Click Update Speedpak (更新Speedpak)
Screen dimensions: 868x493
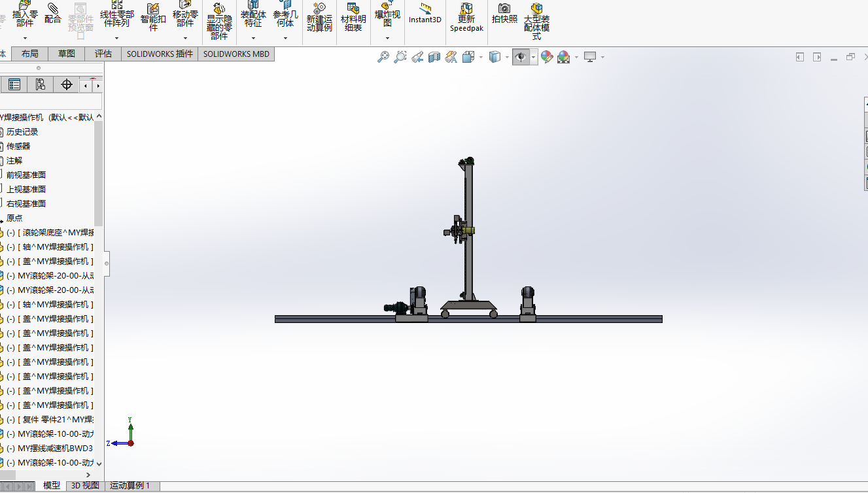point(466,17)
